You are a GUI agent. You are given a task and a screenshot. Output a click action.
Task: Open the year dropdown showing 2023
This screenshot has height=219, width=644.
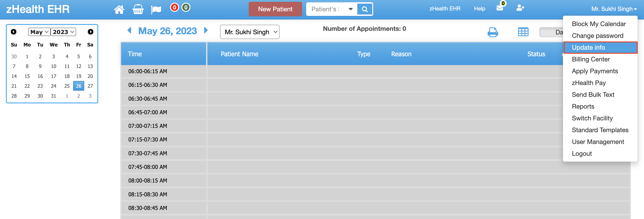63,32
